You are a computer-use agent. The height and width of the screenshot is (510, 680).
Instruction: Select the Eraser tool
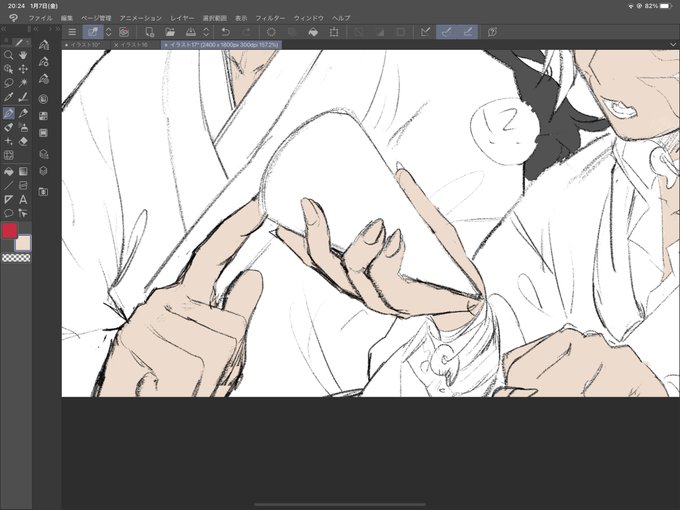(x=23, y=141)
